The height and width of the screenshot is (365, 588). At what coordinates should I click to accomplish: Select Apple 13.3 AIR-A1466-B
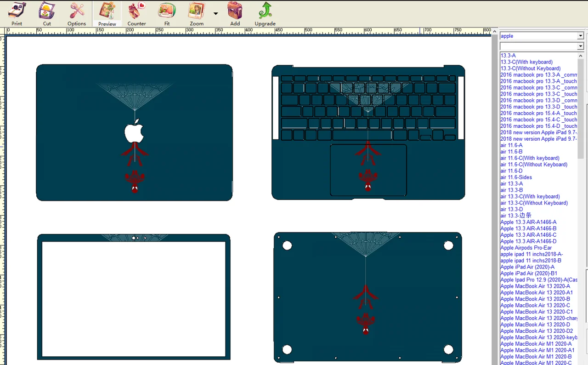[x=528, y=228]
